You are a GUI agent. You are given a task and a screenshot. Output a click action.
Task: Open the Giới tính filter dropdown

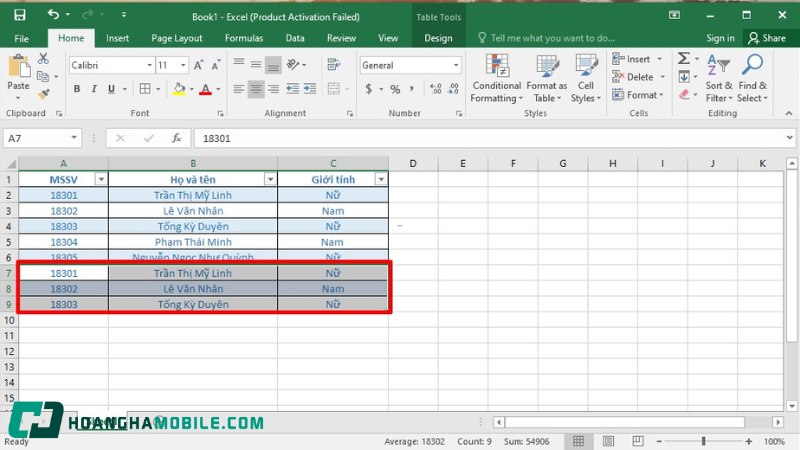click(x=381, y=179)
